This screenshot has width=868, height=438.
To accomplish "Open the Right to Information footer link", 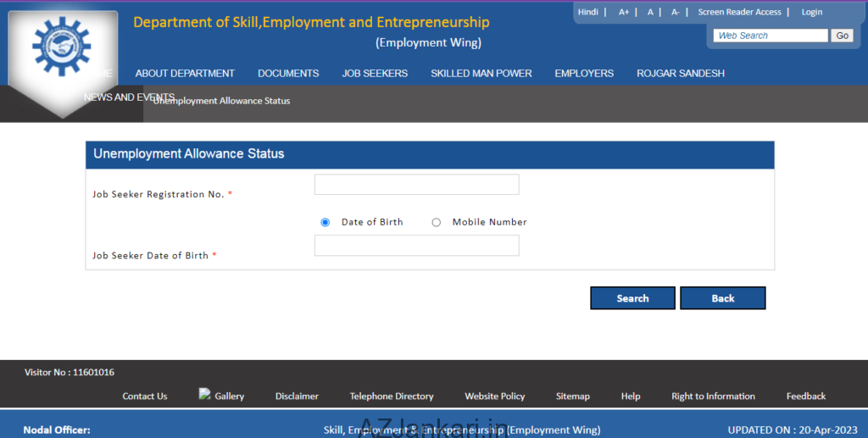I will pos(713,396).
